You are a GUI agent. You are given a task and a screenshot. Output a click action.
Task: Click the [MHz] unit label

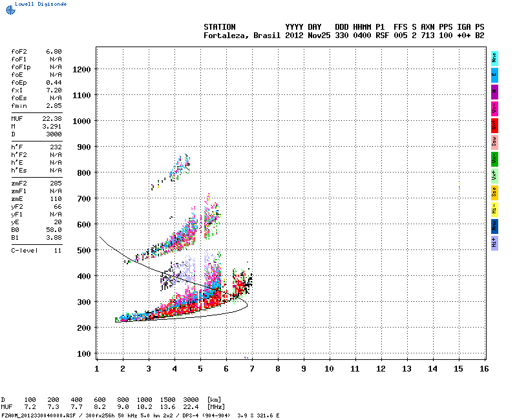pos(216,407)
